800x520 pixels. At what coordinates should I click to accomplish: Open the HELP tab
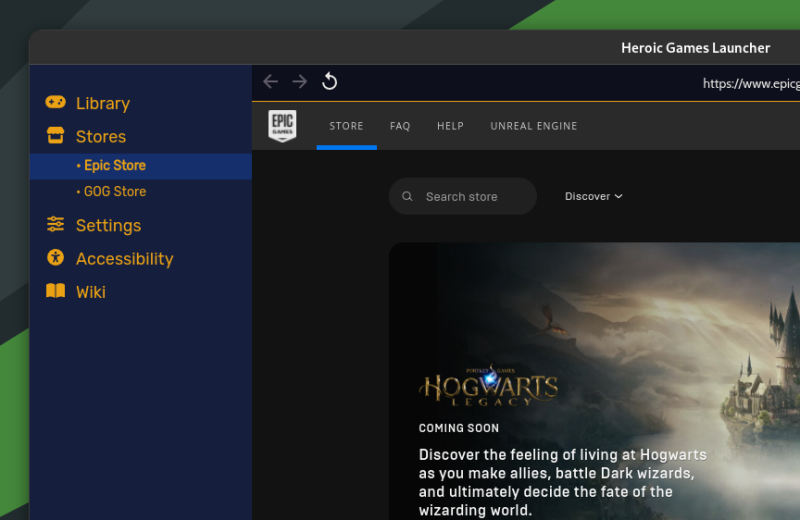451,126
